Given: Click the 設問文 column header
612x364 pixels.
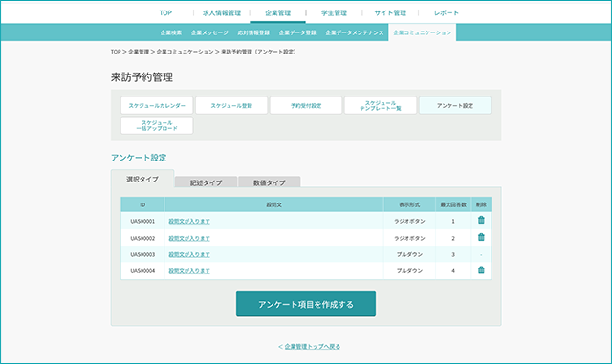Looking at the screenshot, I should click(274, 204).
